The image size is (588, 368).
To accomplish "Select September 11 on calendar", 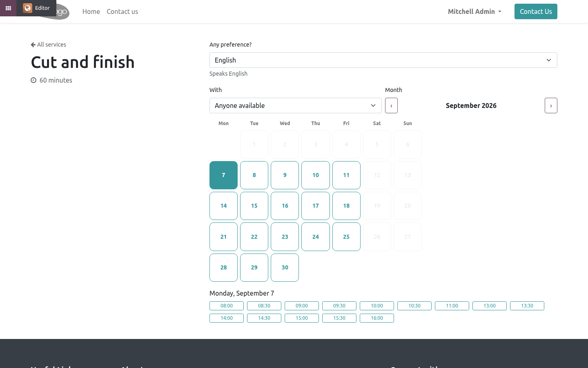I will coord(346,175).
